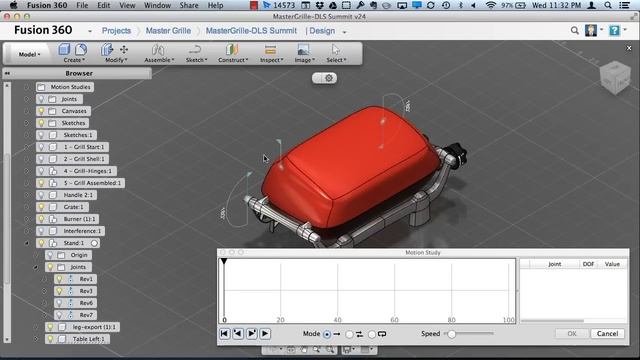Expand the Assemble menu dropdown

pyautogui.click(x=159, y=60)
